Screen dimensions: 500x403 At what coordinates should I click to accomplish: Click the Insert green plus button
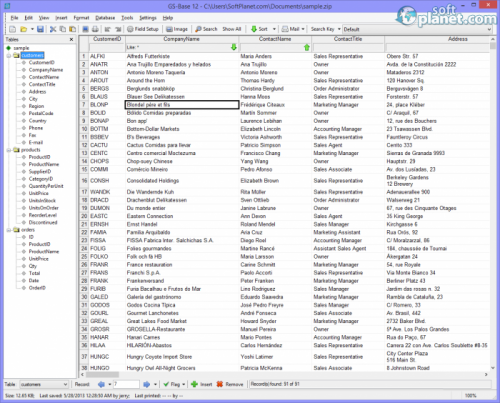tap(202, 384)
